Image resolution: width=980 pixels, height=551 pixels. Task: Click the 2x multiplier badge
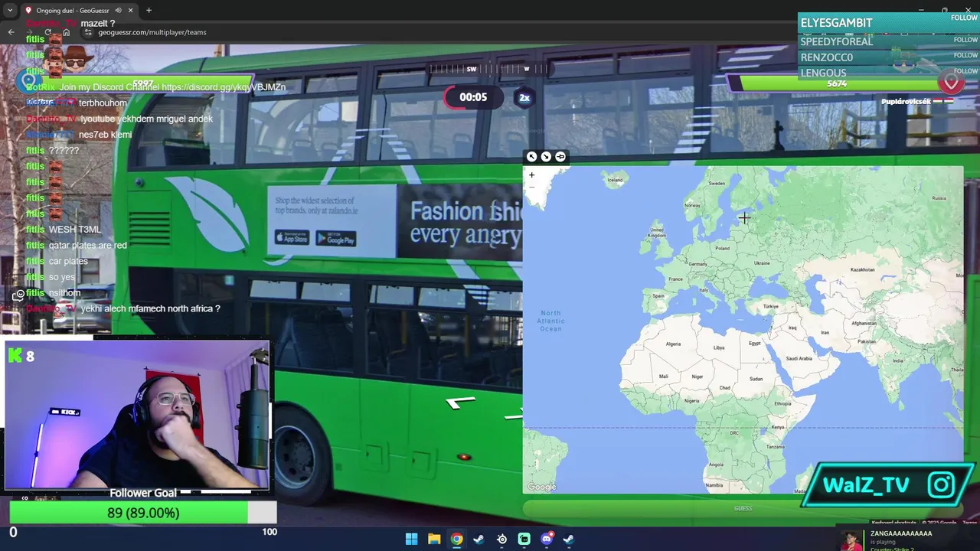(x=524, y=97)
